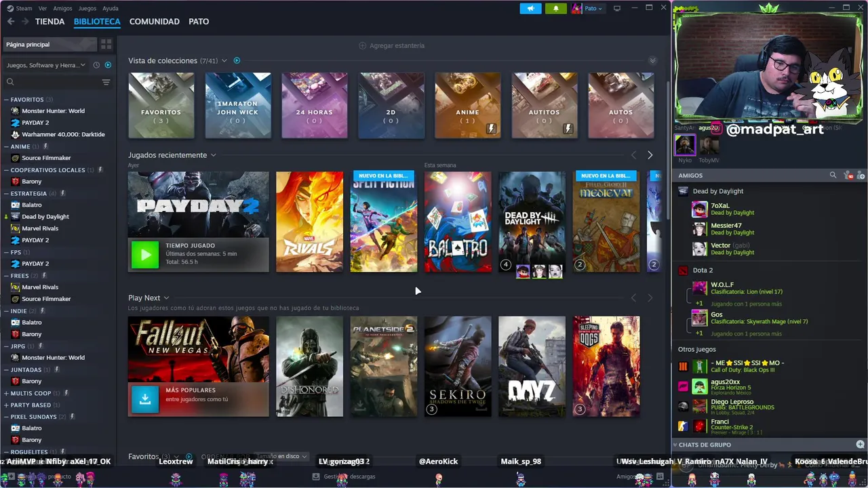868x488 pixels.
Task: Go back with the navigation arrow
Action: [11, 22]
